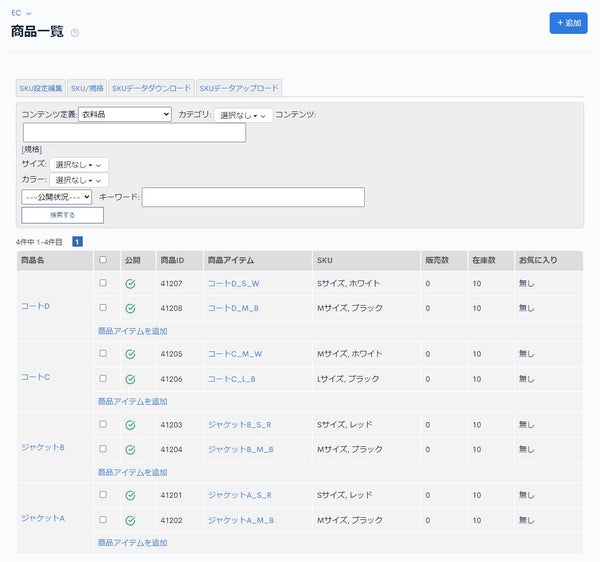Click the お気に入り column header

pyautogui.click(x=549, y=261)
